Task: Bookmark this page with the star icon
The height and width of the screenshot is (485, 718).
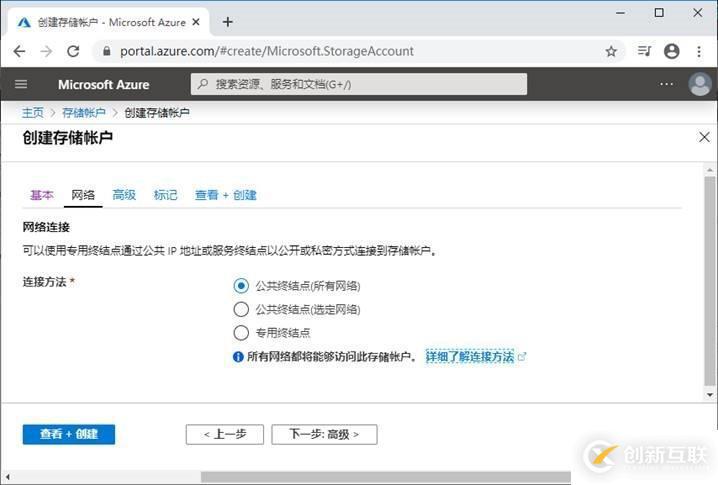Action: pyautogui.click(x=611, y=51)
